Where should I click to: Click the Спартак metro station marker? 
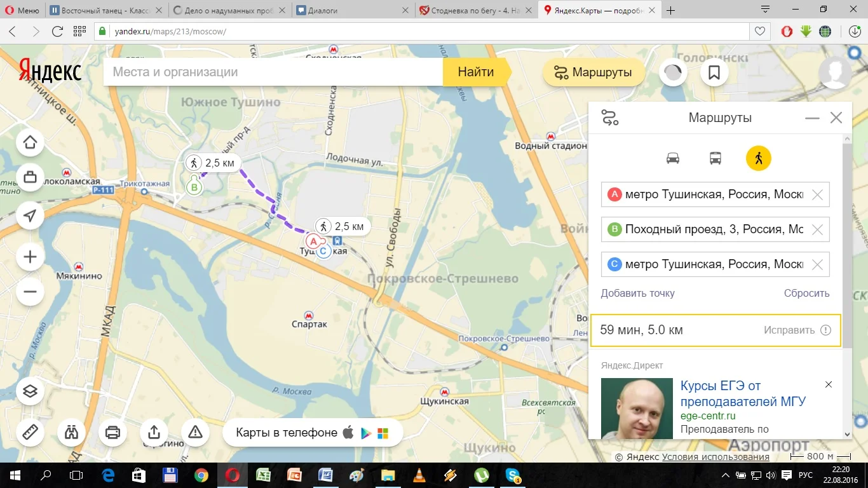point(309,315)
